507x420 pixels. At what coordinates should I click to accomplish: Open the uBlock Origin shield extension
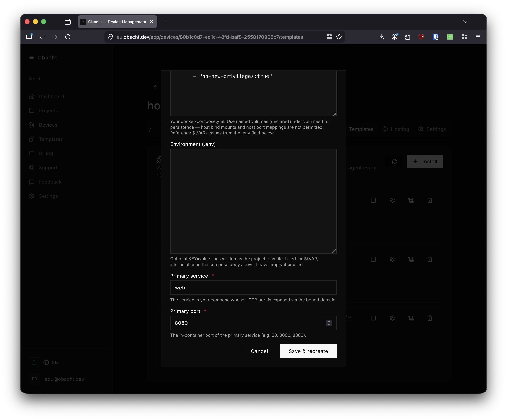point(421,37)
